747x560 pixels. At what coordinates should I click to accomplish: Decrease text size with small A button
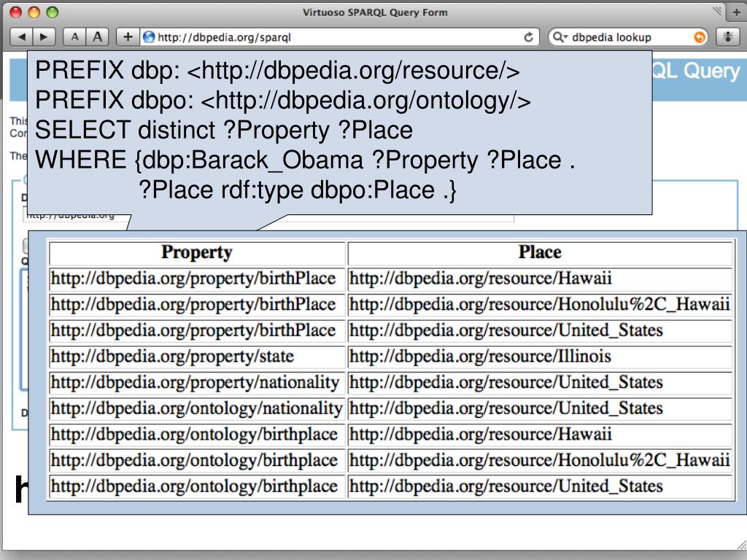coord(75,36)
